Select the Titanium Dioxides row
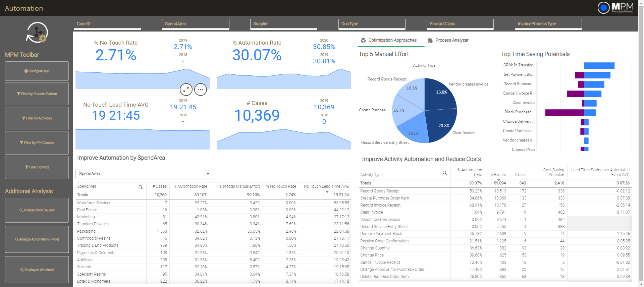 tap(213, 224)
